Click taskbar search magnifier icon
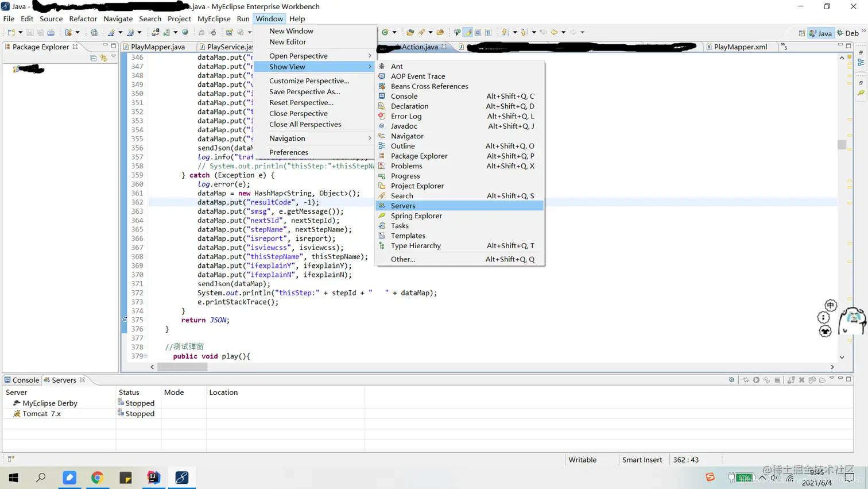Screen dimensions: 868x489 click(x=41, y=478)
